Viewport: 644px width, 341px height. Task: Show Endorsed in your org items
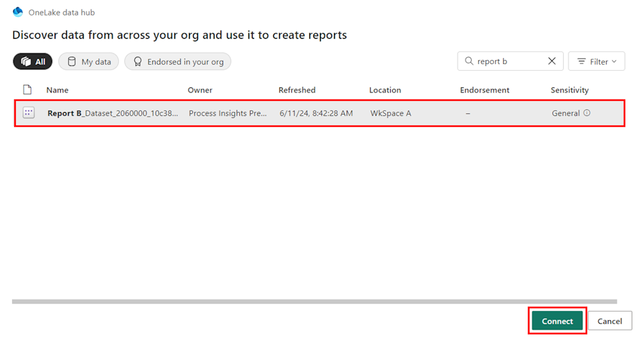[x=178, y=61]
